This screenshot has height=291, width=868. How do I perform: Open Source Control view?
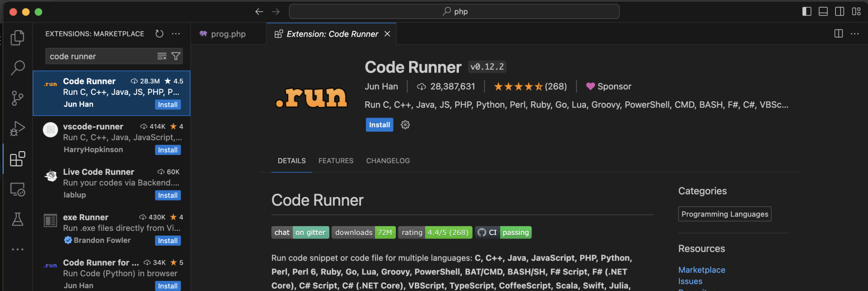(x=18, y=98)
